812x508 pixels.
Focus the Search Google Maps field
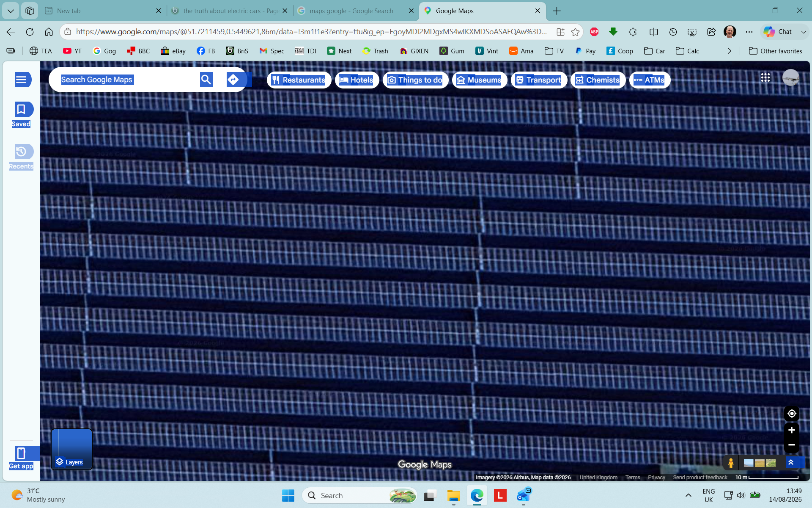[x=127, y=80]
